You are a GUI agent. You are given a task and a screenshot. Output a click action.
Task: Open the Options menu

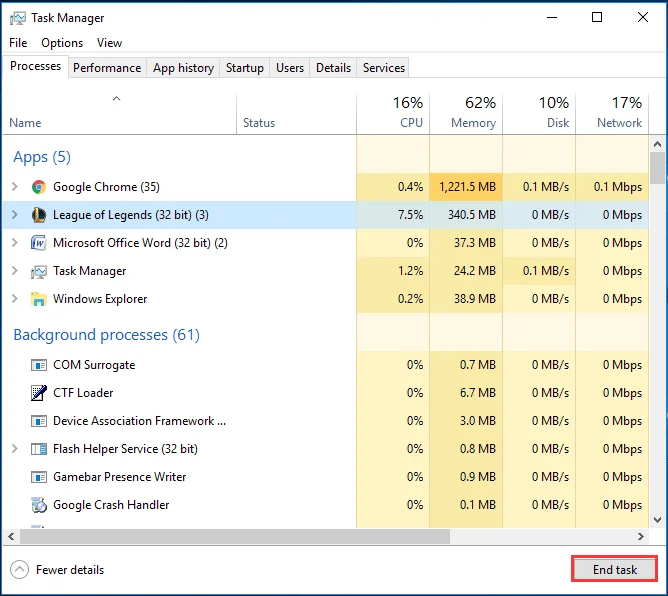[62, 43]
